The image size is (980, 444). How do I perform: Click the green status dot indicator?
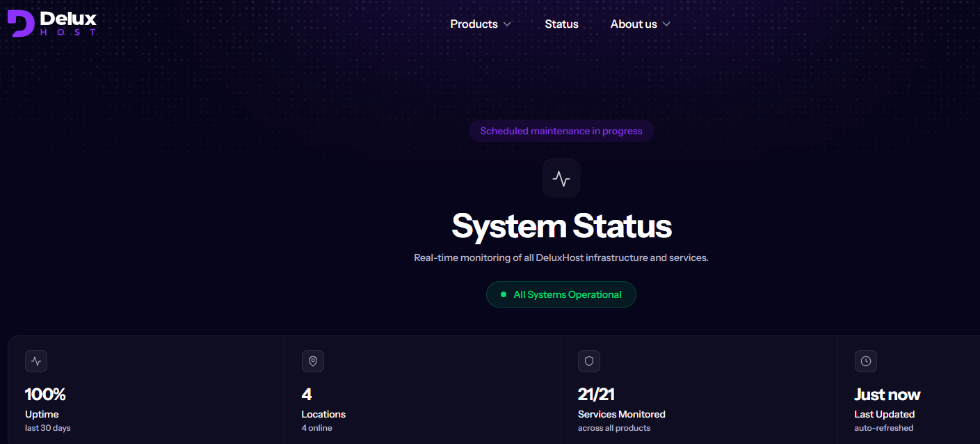click(x=504, y=294)
